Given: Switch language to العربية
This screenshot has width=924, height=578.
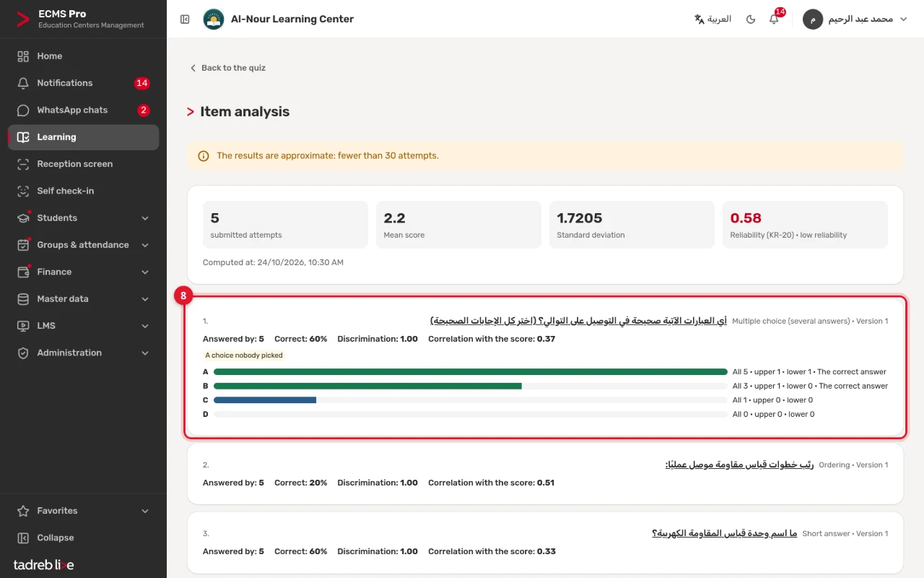Looking at the screenshot, I should (x=712, y=20).
